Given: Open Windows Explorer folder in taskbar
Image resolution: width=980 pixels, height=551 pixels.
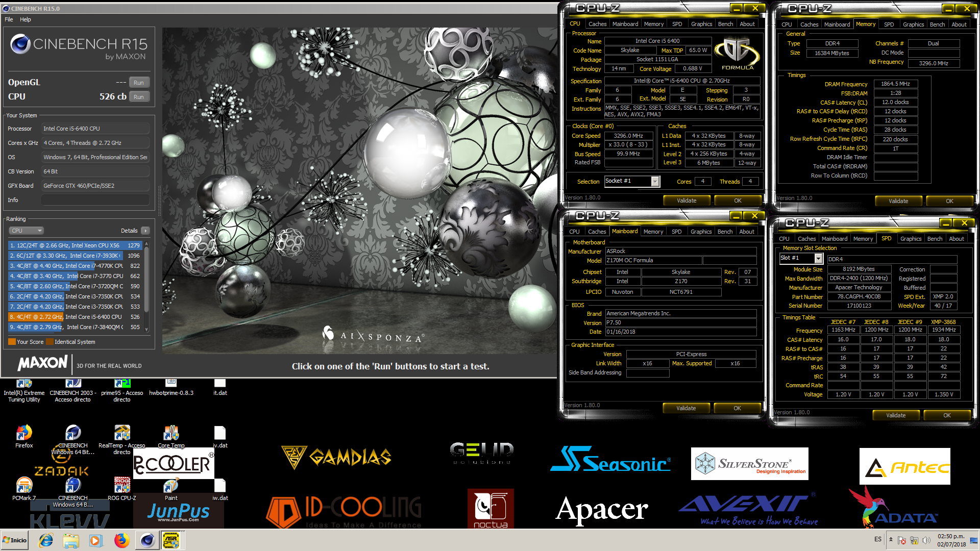Looking at the screenshot, I should [x=71, y=540].
